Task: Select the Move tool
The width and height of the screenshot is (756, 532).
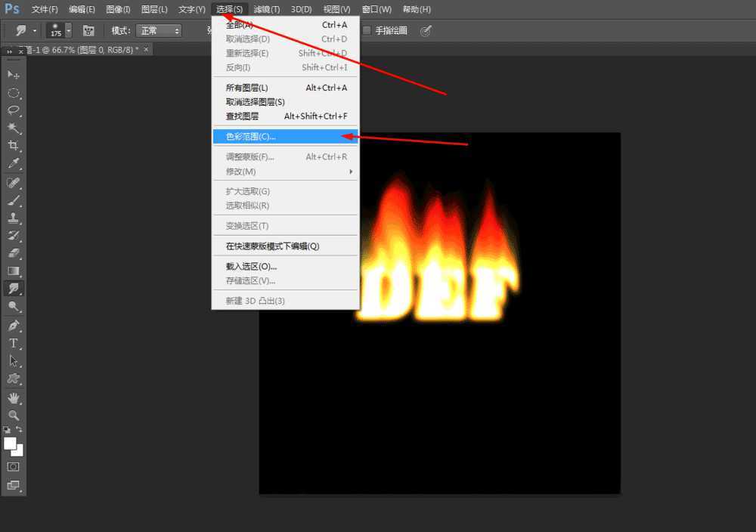Action: pyautogui.click(x=13, y=75)
